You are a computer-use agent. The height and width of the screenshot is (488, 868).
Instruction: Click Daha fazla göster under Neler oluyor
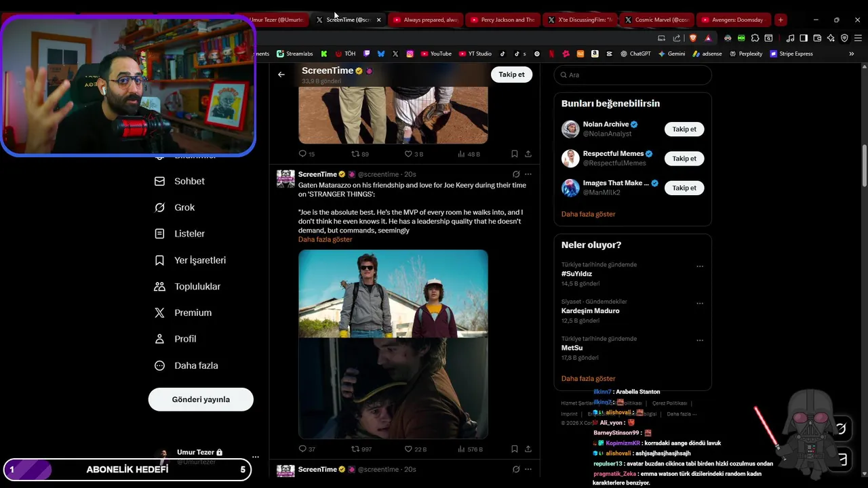(x=588, y=379)
